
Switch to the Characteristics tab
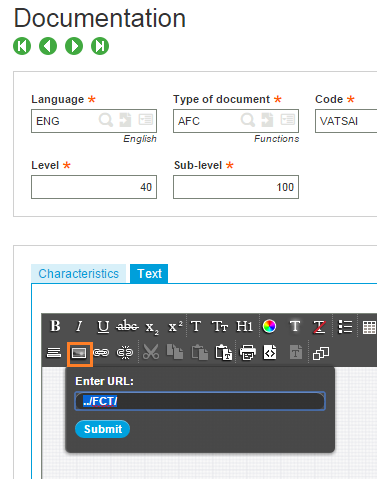(78, 274)
